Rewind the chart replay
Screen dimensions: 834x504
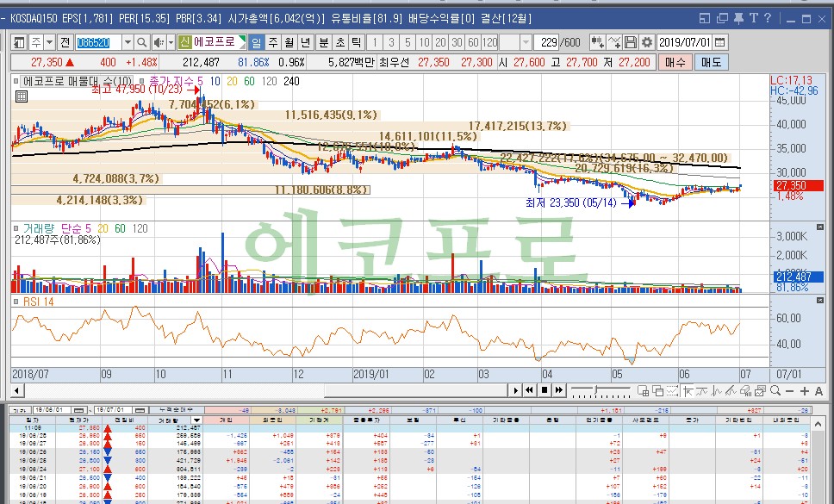(x=529, y=391)
